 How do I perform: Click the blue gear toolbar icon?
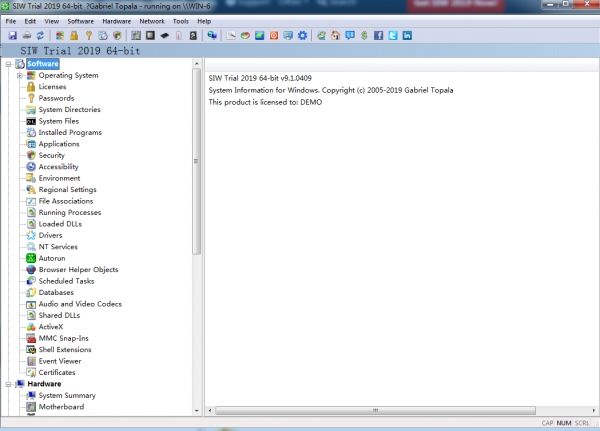(x=302, y=36)
